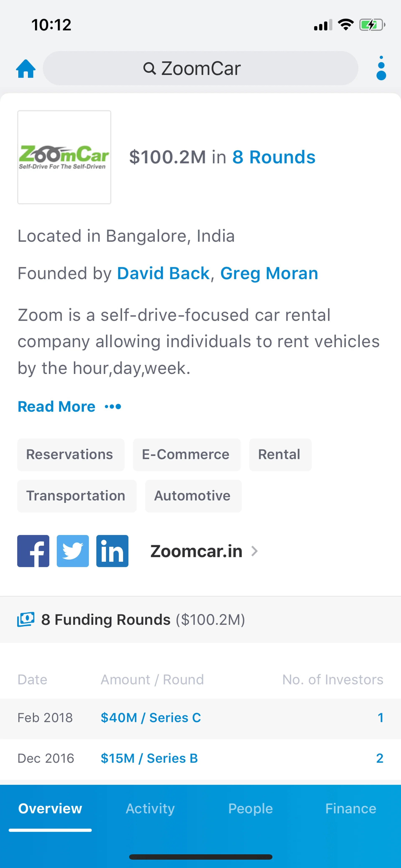Open ZoomCar's Twitter profile
This screenshot has height=868, width=401.
73,551
